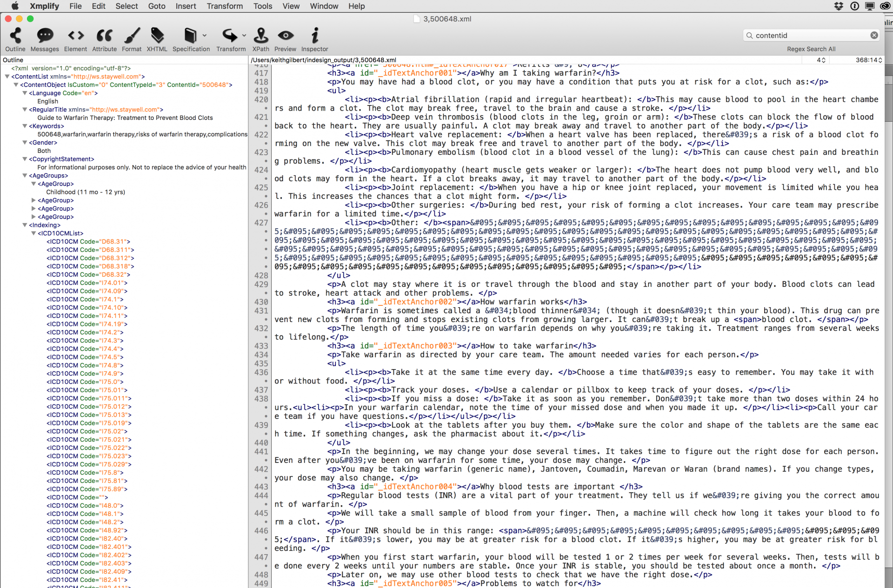Open the XPath toolbar icon
This screenshot has height=588, width=893.
(260, 36)
